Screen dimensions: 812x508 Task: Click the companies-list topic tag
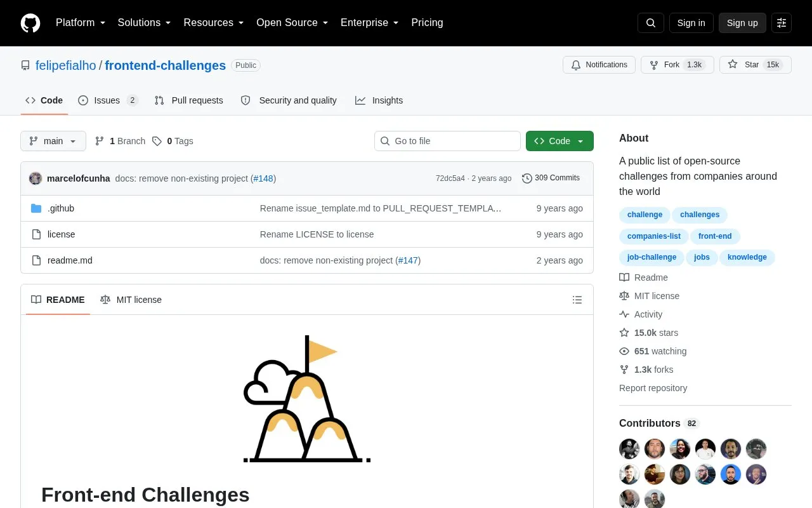654,236
